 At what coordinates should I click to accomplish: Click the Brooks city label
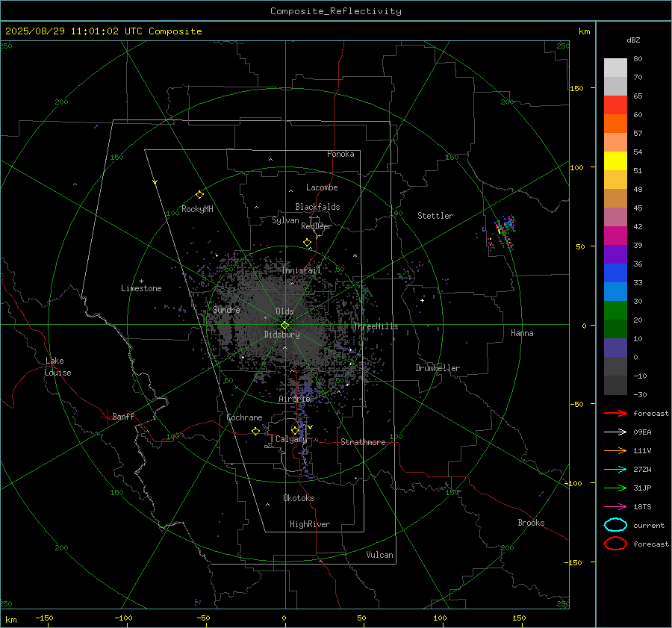point(531,523)
